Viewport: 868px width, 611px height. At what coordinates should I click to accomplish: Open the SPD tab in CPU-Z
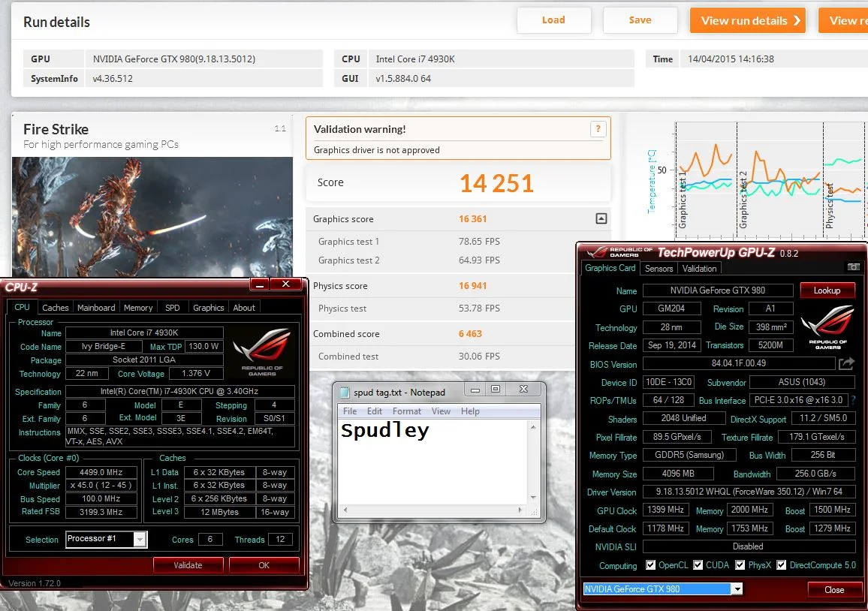click(172, 308)
